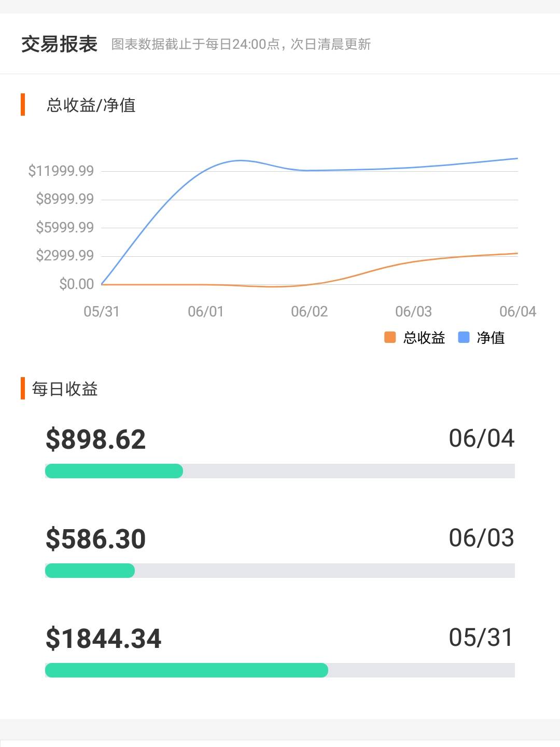The image size is (560, 747).
Task: Click the 06/03 label on chart x-axis
Action: coord(413,311)
